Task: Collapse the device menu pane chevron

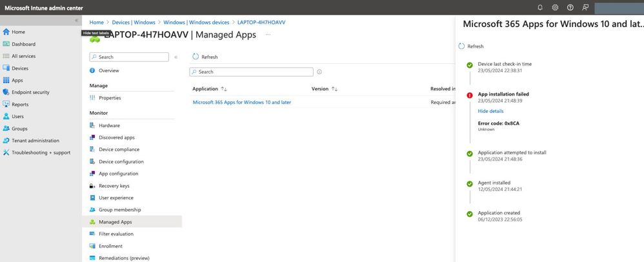Action: pos(176,57)
